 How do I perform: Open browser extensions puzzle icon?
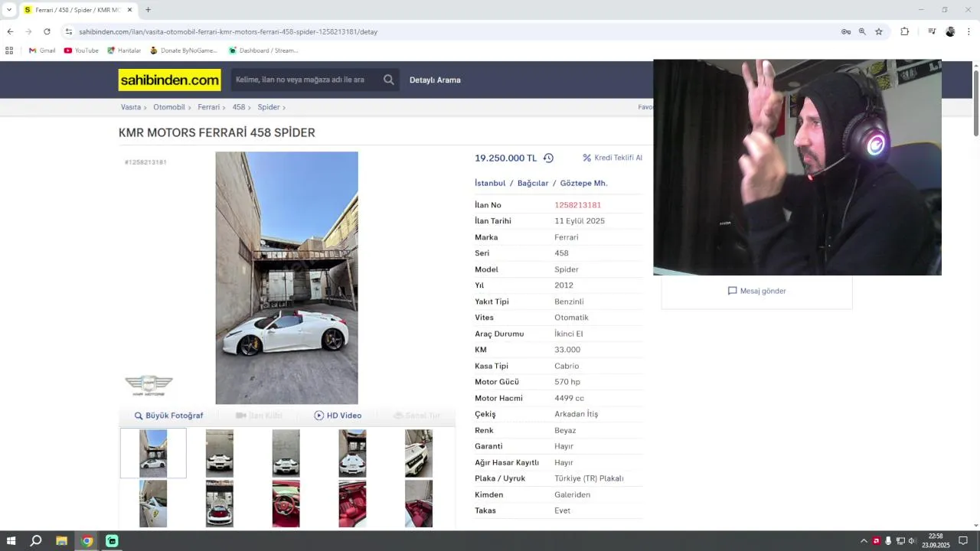(905, 31)
